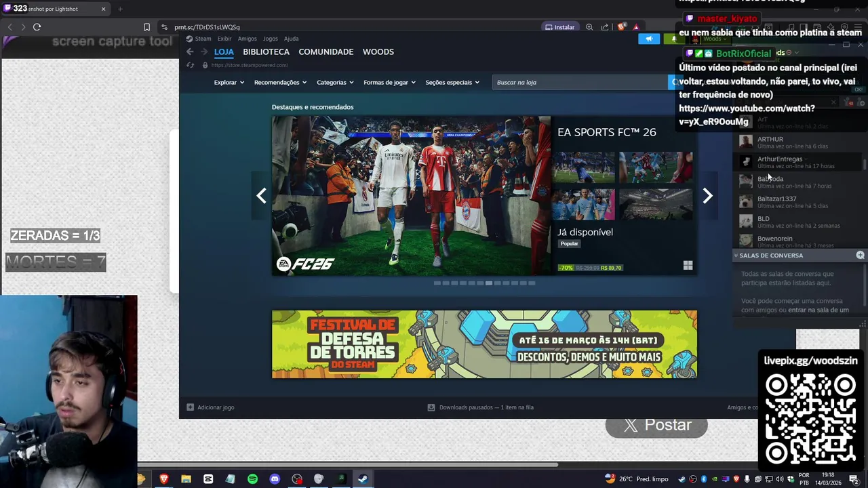The height and width of the screenshot is (488, 868).
Task: Select friend Bowenorein in friends list
Action: click(x=800, y=240)
